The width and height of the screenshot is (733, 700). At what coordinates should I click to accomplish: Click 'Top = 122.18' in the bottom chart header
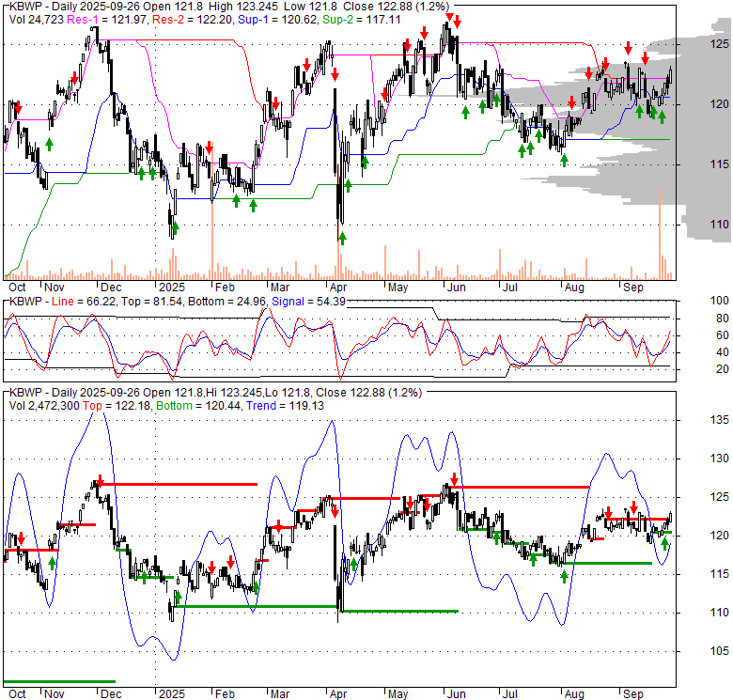pos(117,406)
